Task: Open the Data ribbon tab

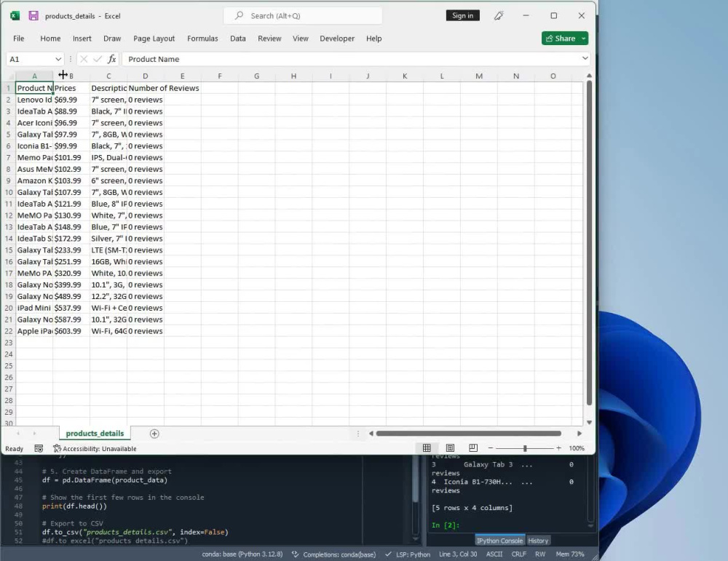Action: tap(238, 39)
